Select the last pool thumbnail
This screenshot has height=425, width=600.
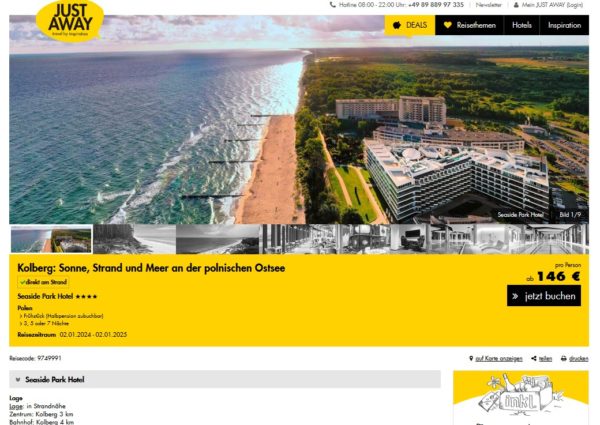tap(547, 239)
